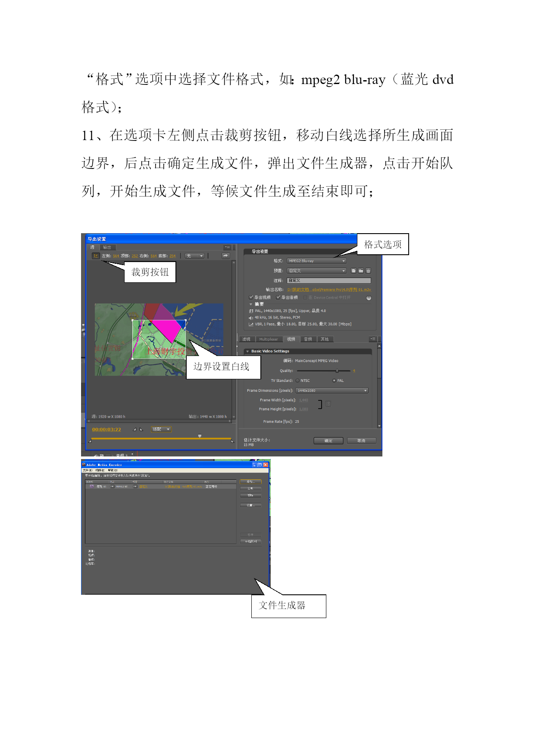Click 添加 button in Media Encoder
Viewport: 535px width, 756px height.
(x=250, y=482)
